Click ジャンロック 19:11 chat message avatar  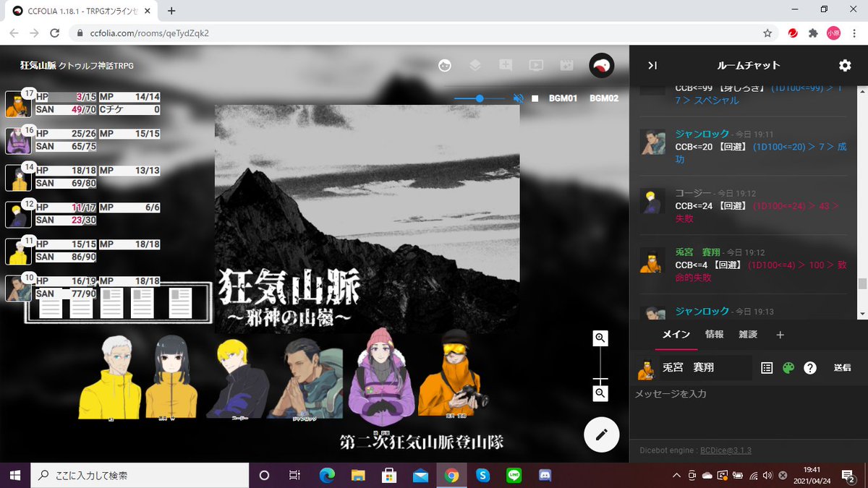pyautogui.click(x=652, y=142)
